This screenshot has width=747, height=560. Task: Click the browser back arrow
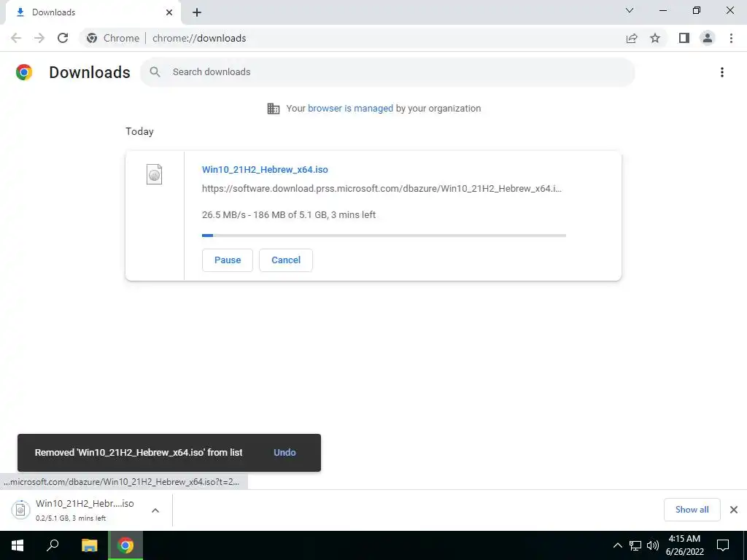pyautogui.click(x=16, y=38)
